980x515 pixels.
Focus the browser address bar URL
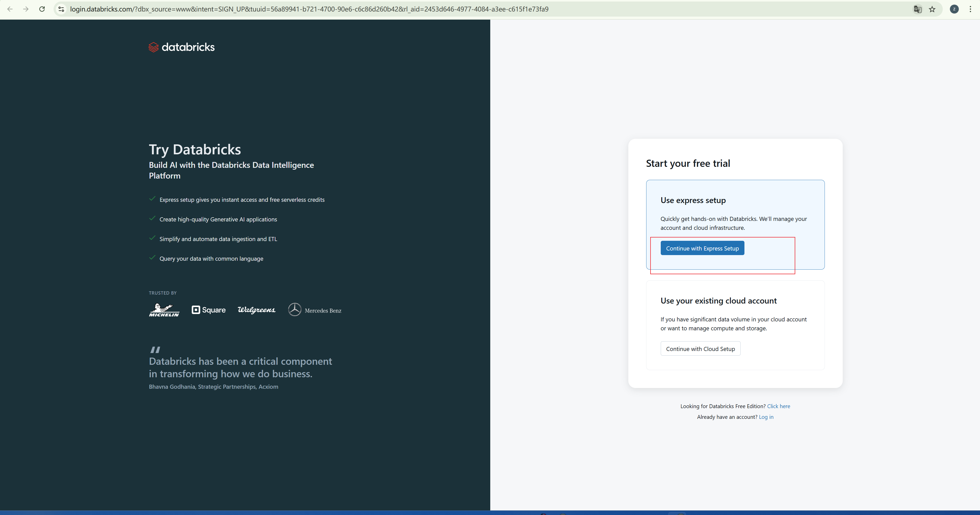point(309,9)
